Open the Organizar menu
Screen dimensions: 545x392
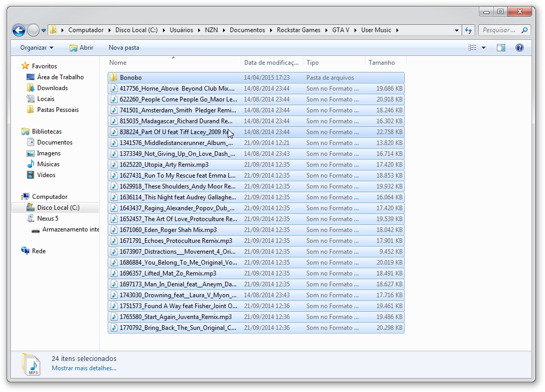pos(37,48)
